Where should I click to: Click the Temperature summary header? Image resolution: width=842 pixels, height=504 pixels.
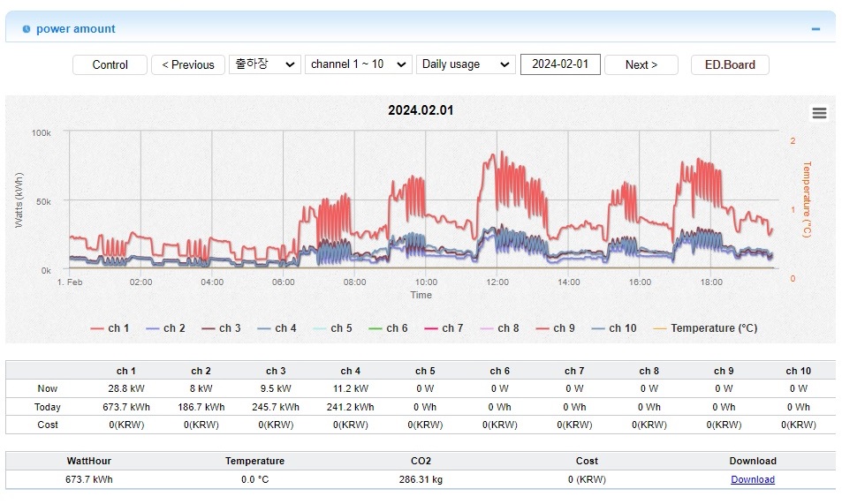click(254, 461)
